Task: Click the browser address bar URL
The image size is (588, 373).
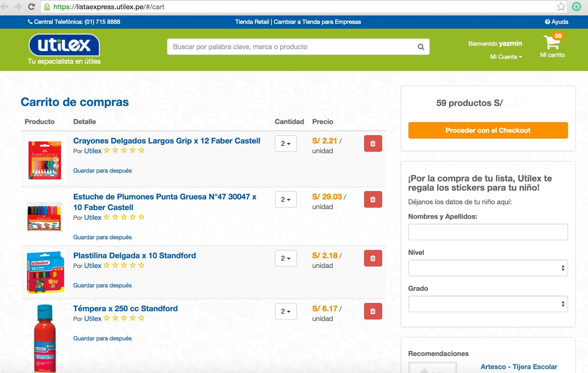Action: tap(109, 7)
